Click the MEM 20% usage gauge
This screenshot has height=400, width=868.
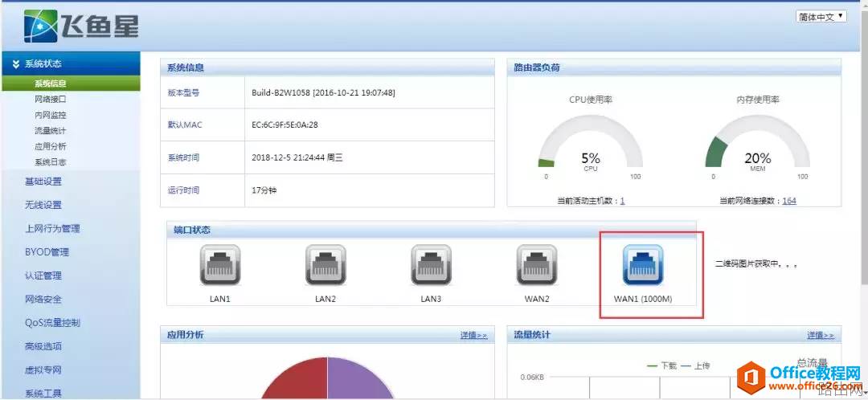[757, 142]
